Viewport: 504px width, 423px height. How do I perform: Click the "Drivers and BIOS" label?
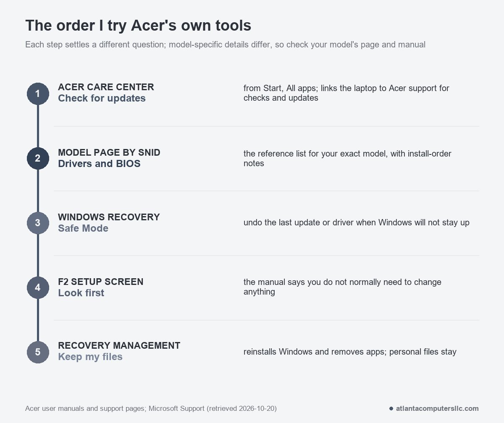[99, 164]
